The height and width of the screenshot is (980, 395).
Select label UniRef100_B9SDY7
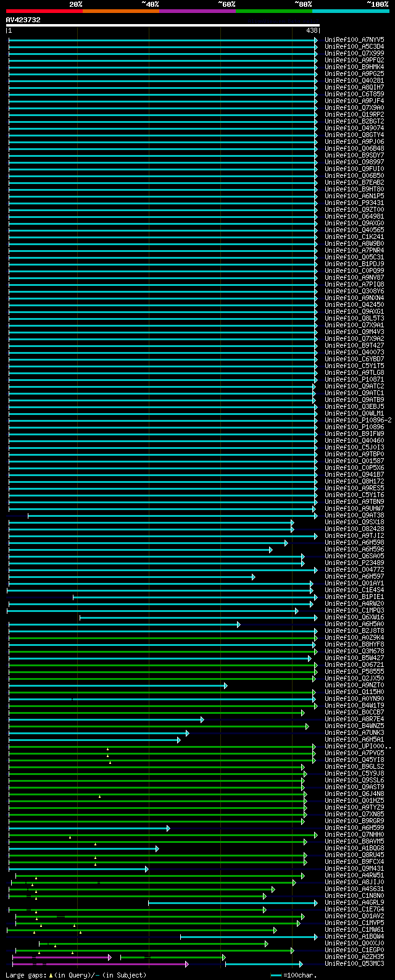(x=354, y=155)
